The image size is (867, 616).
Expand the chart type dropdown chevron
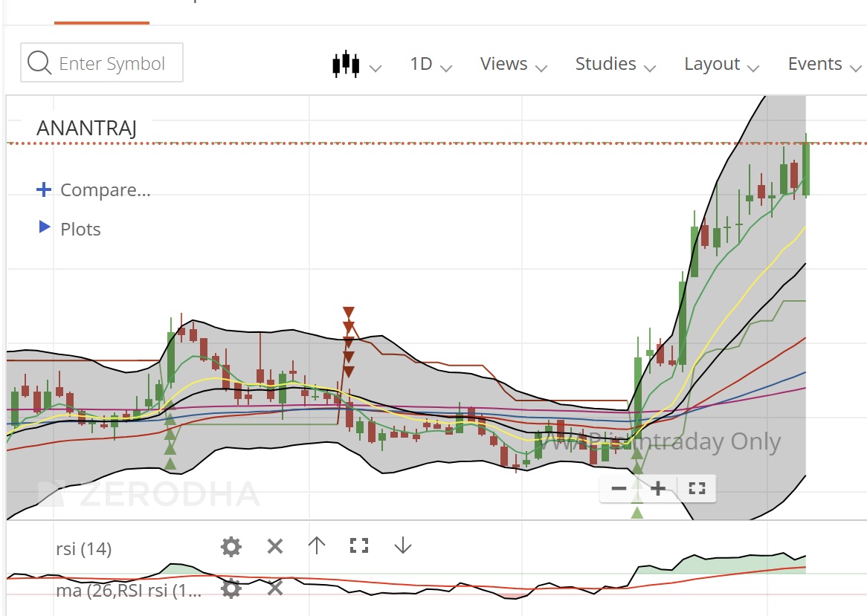pyautogui.click(x=376, y=68)
